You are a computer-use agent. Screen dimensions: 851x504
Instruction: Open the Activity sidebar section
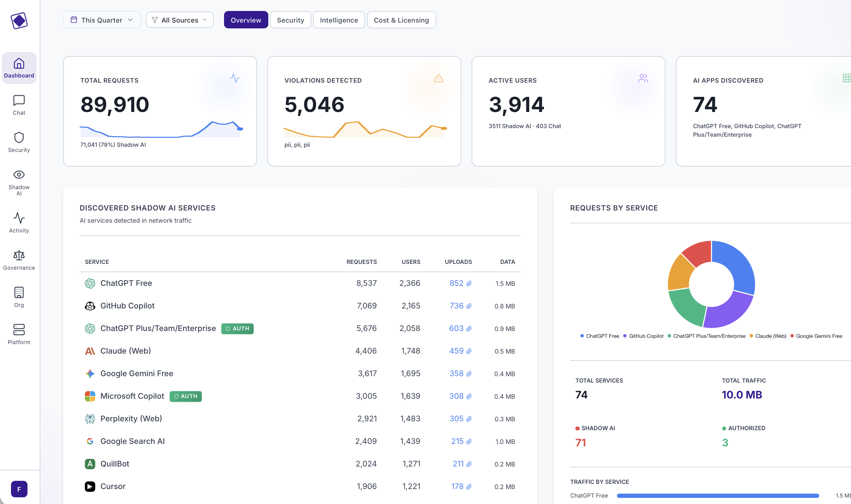pyautogui.click(x=19, y=223)
